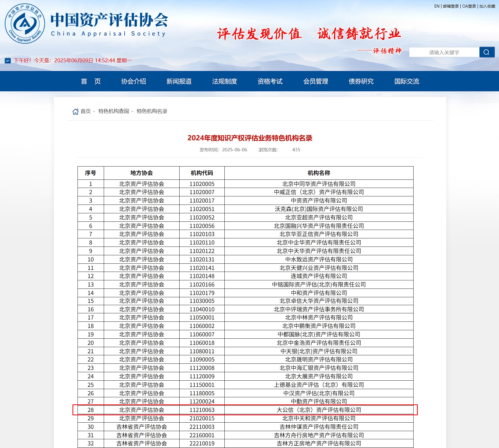Click the China Appraisal Society logo
The height and width of the screenshot is (448, 499).
[x=25, y=24]
